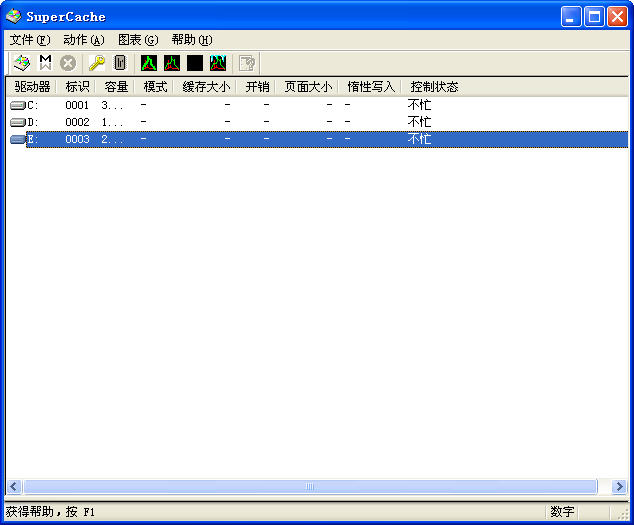Select the C: drive row

(31, 105)
